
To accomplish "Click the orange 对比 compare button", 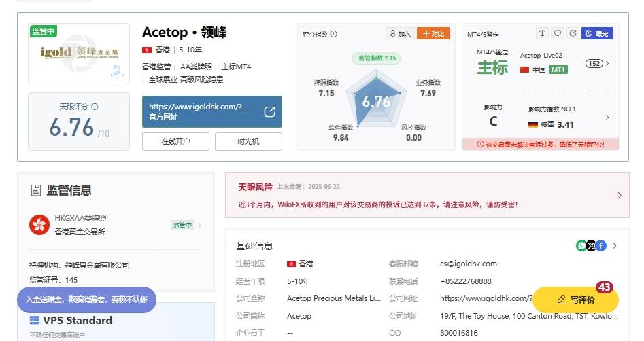I will point(433,34).
